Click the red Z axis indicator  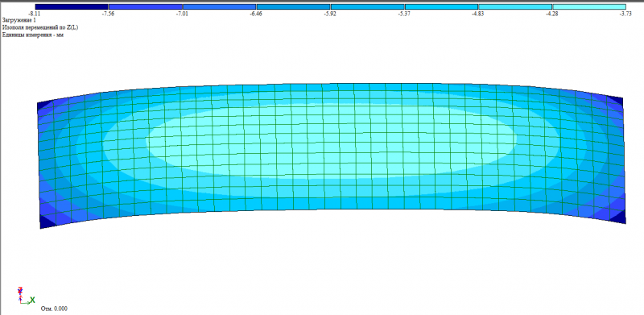coord(20,291)
